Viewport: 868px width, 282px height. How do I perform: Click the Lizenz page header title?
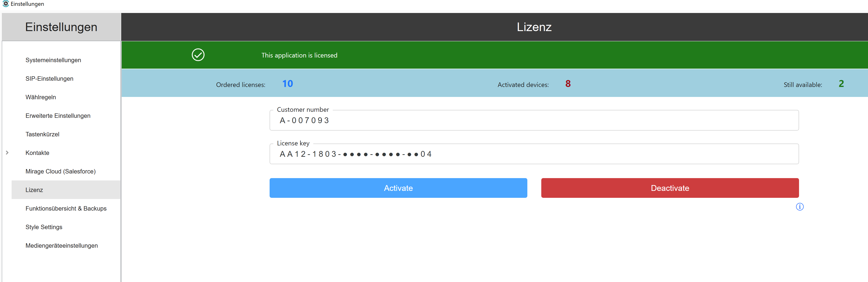pos(534,27)
